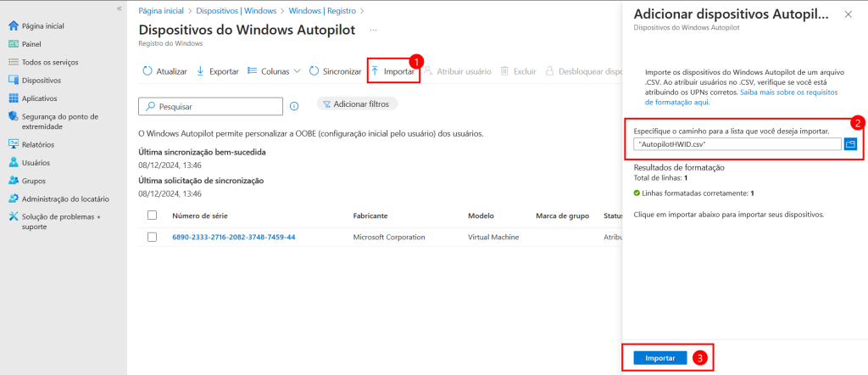Open Dispositivos in sidebar
Screen dimensions: 868x375
coord(35,81)
